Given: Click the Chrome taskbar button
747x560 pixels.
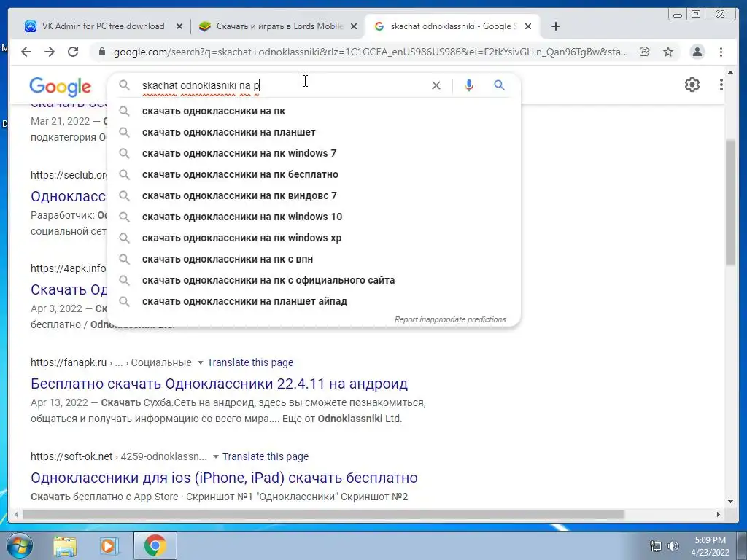Looking at the screenshot, I should 155,545.
